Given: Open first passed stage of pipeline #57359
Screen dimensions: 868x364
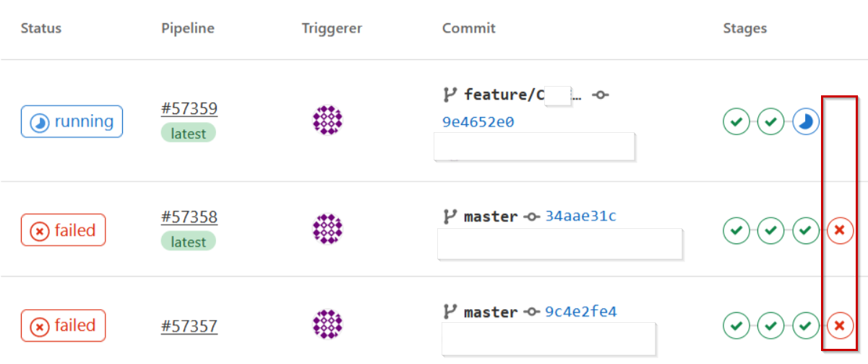Looking at the screenshot, I should click(736, 121).
